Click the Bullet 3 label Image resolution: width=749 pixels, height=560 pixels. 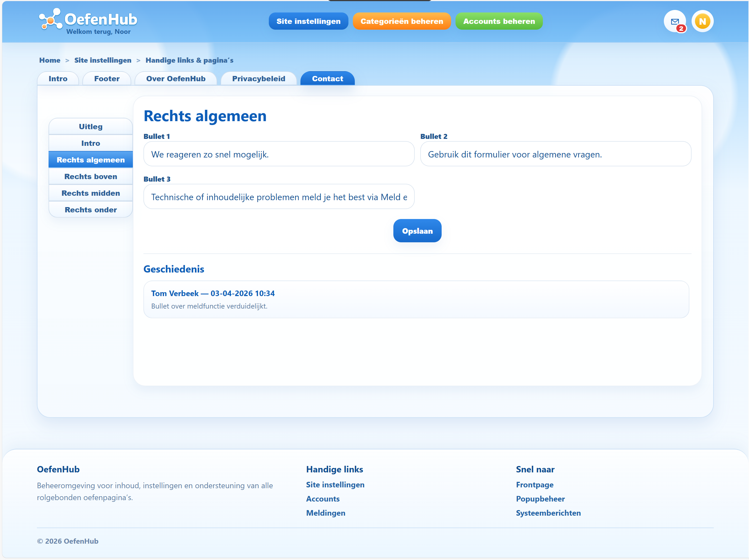point(157,179)
